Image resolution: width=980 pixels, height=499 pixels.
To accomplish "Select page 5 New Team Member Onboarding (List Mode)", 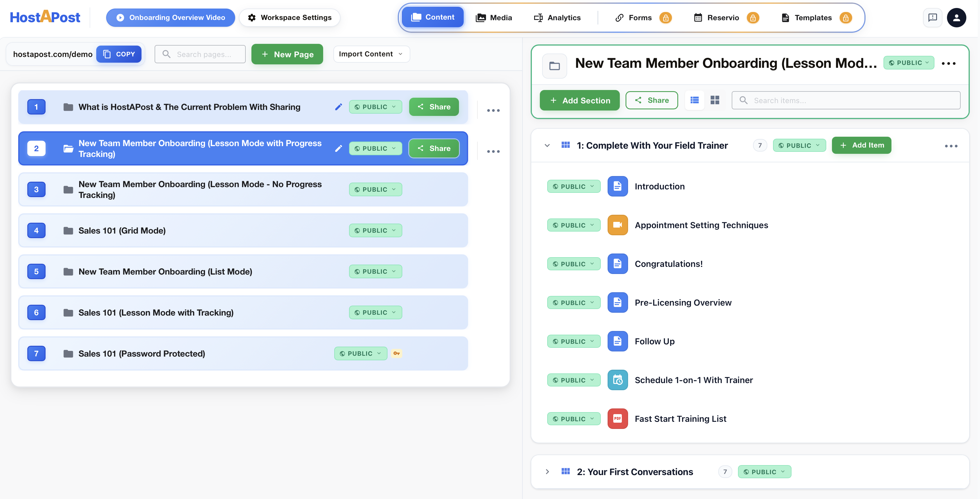I will tap(243, 272).
